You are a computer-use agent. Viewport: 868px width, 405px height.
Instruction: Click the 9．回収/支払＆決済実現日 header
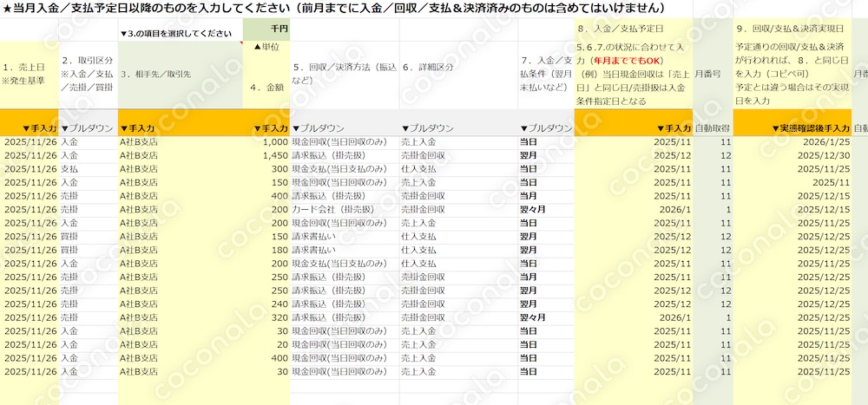point(792,29)
